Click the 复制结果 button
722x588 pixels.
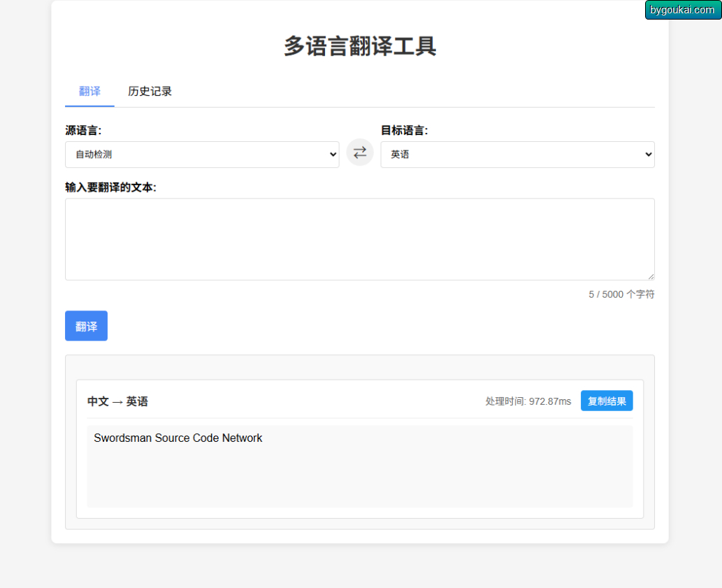click(606, 401)
